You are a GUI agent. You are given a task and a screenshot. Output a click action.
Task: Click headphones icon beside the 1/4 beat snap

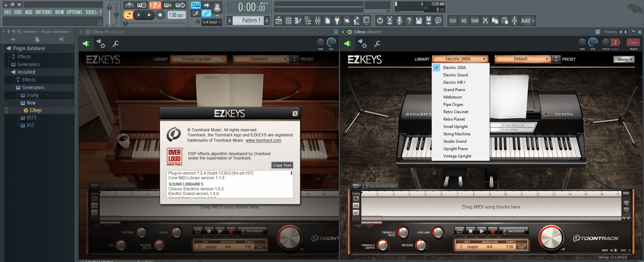click(198, 22)
